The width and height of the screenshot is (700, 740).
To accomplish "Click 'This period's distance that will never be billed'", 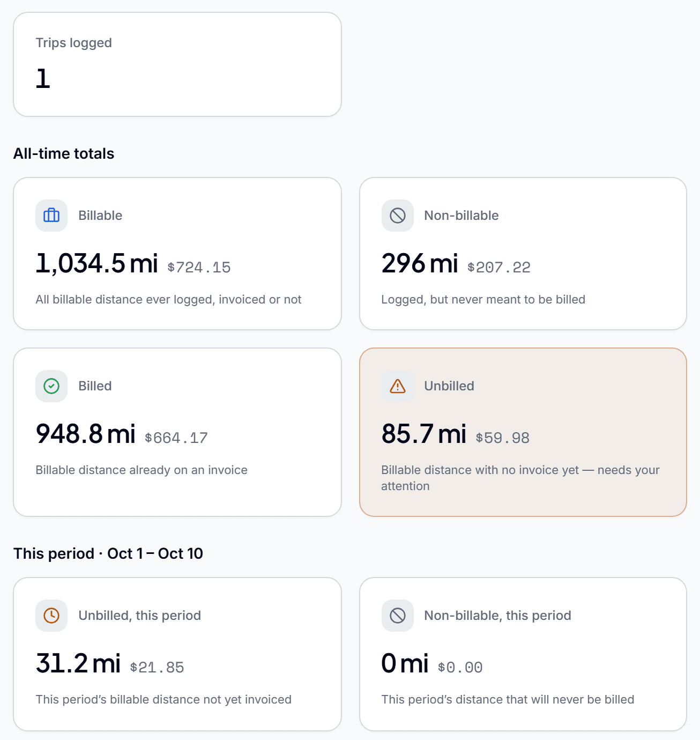I will pos(508,699).
